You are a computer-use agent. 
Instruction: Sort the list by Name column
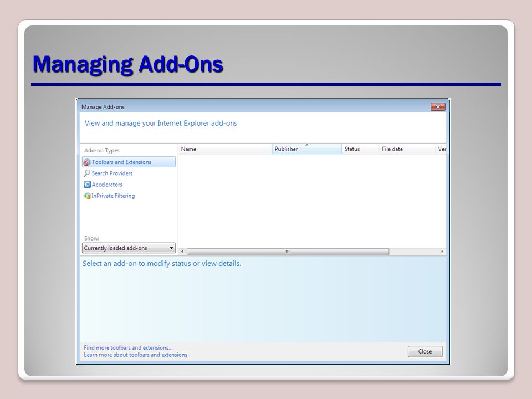(225, 149)
